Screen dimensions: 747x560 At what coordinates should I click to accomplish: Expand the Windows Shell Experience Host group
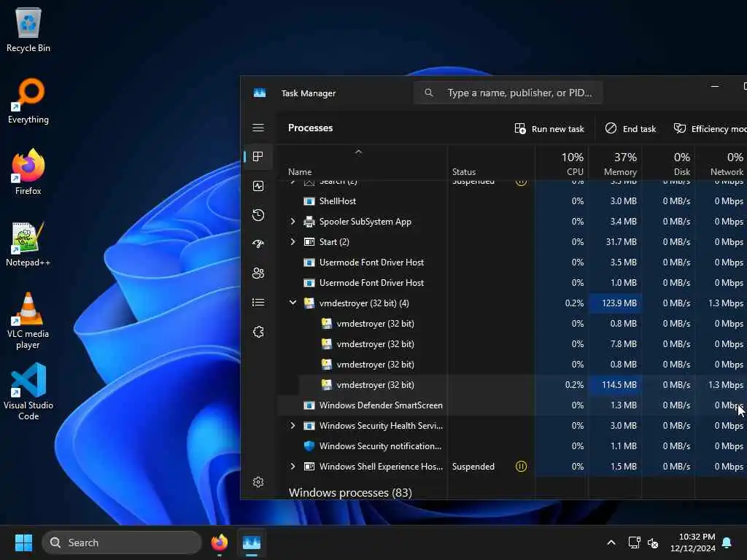(293, 466)
